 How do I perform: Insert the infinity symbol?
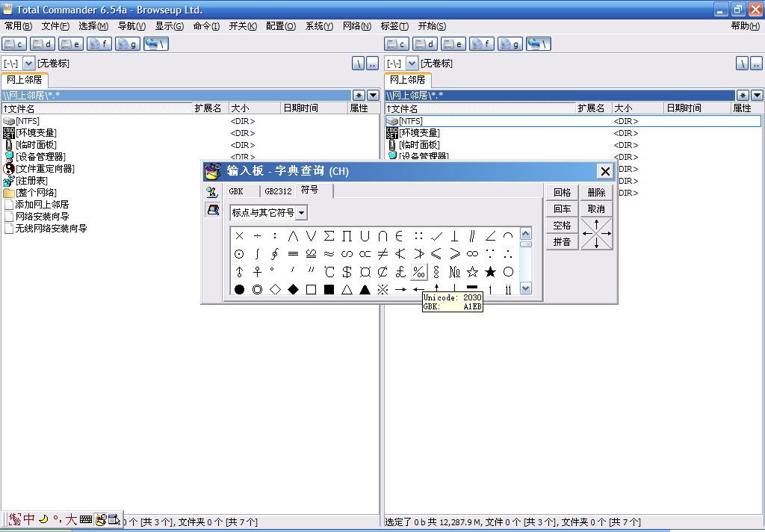(472, 254)
